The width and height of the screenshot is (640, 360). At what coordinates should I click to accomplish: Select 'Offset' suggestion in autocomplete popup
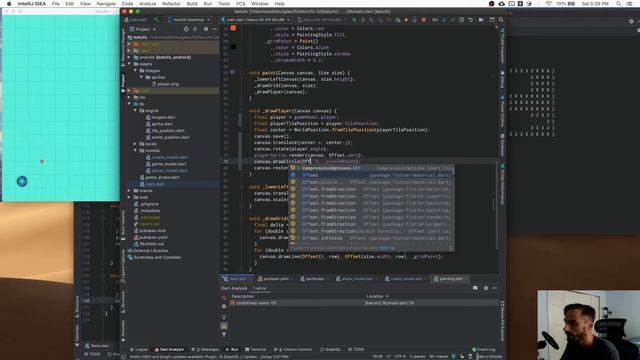tap(371, 175)
